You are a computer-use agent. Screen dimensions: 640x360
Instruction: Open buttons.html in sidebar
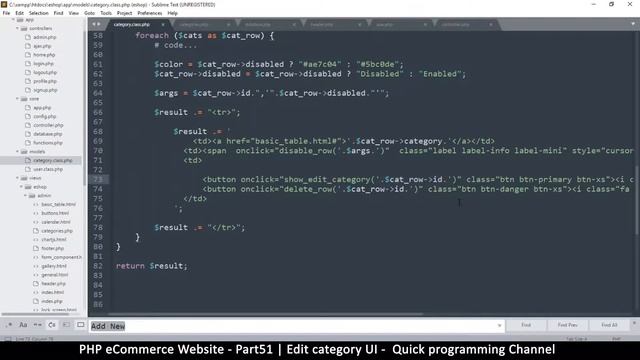55,213
